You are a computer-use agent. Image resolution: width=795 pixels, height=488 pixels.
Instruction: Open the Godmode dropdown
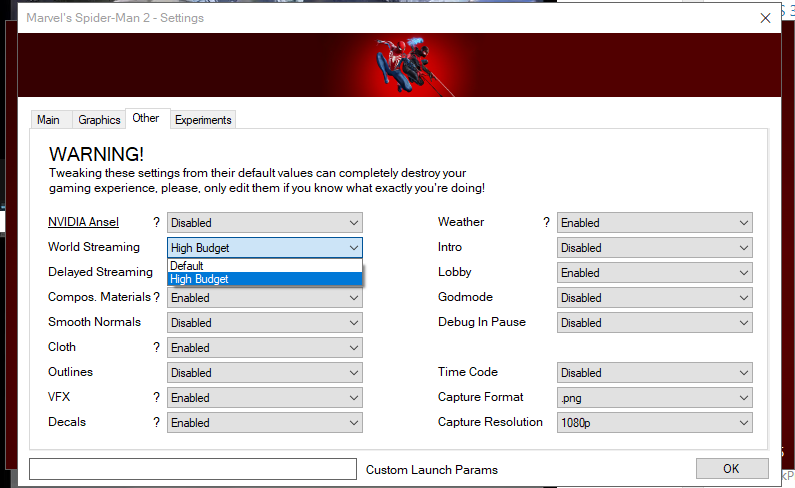[x=655, y=298]
